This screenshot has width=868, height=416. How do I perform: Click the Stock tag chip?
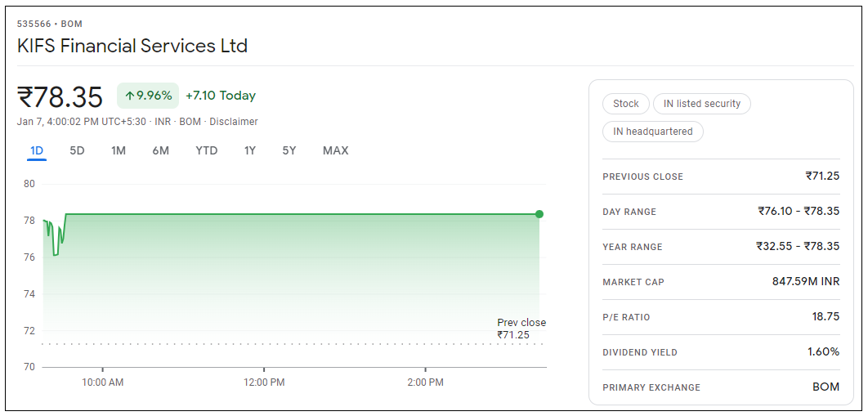coord(626,104)
